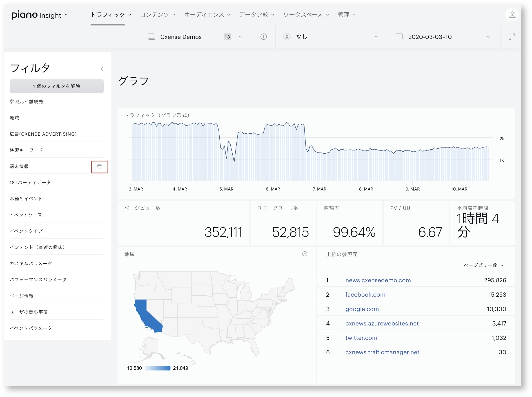532x397 pixels.
Task: Expand the パフォーマンスパラメータ filter
Action: 56,280
